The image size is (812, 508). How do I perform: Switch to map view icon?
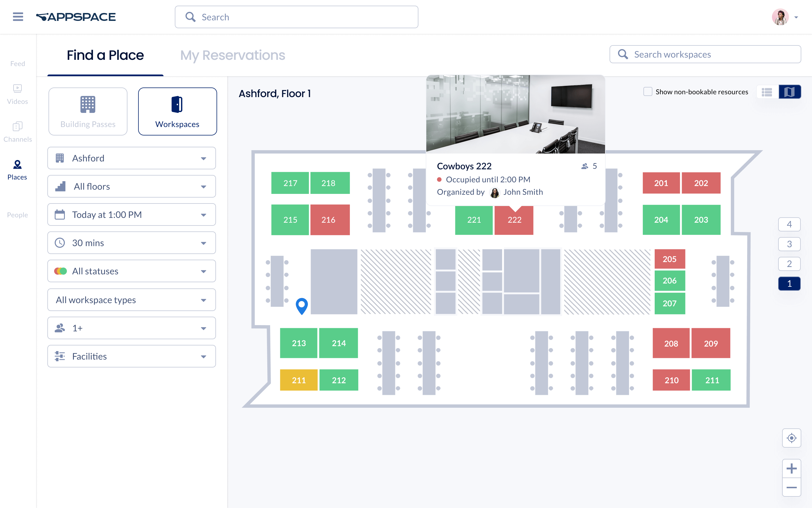click(789, 92)
